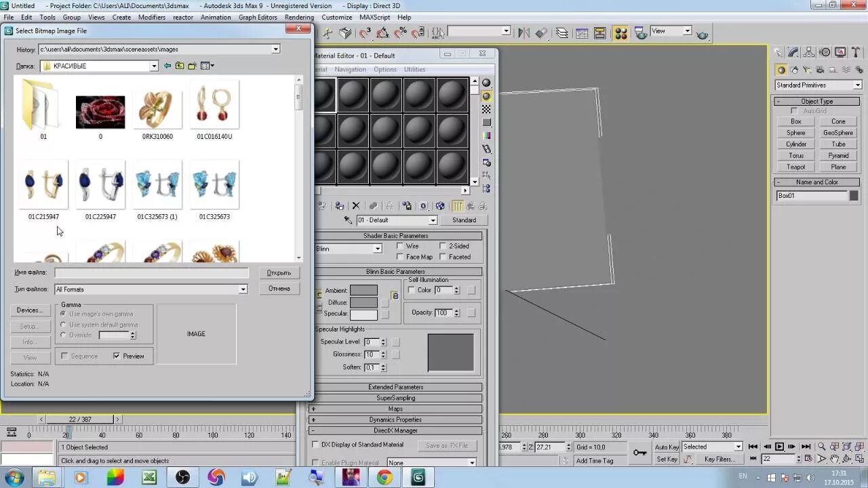Screen dimensions: 868x488
Task: Click Show Map in Viewport icon
Action: tap(440, 206)
